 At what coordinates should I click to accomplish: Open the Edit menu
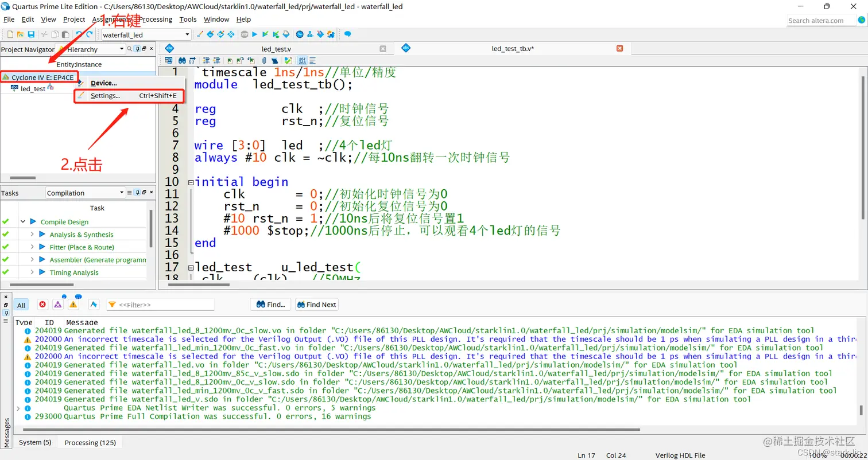tap(28, 19)
